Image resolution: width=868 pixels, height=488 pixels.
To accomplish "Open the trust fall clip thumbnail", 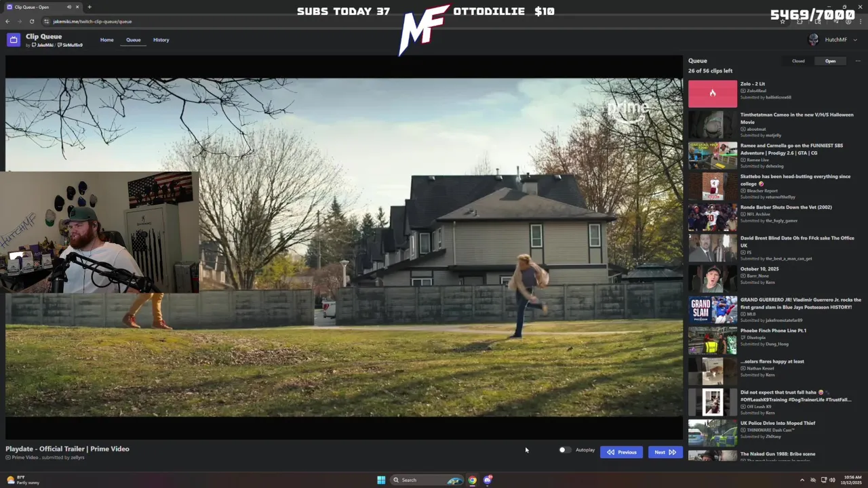I will (713, 403).
